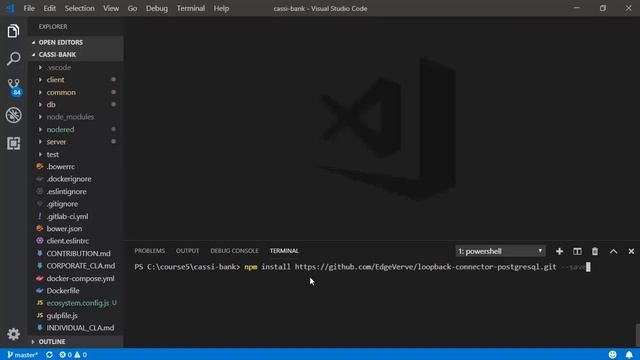
Task: Click the terminal command input line
Action: click(362, 267)
